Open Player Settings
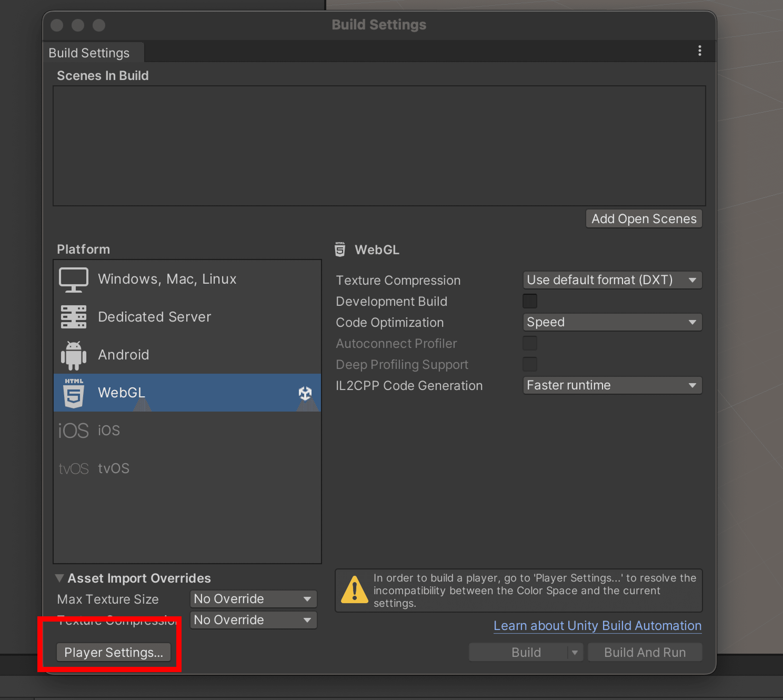 (113, 652)
